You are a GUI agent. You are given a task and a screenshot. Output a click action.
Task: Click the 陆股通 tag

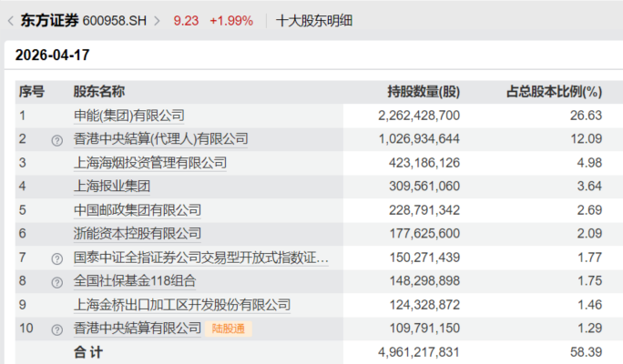(x=229, y=329)
